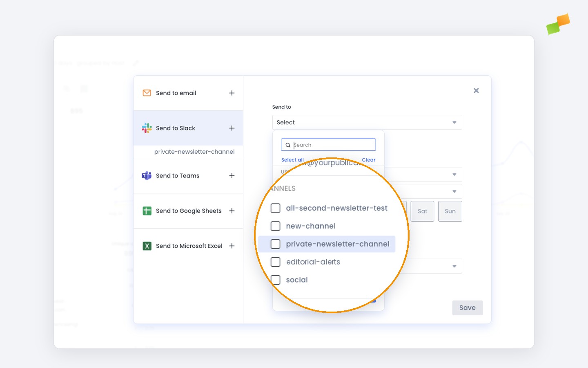This screenshot has height=368, width=588.
Task: Click the Select all link
Action: coord(292,160)
